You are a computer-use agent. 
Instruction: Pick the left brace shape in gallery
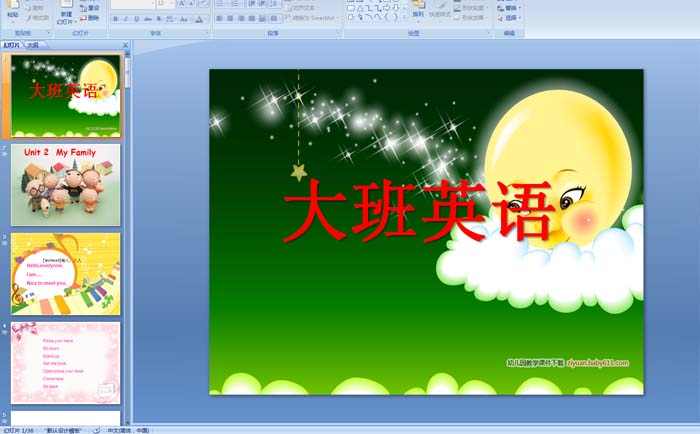[x=387, y=17]
